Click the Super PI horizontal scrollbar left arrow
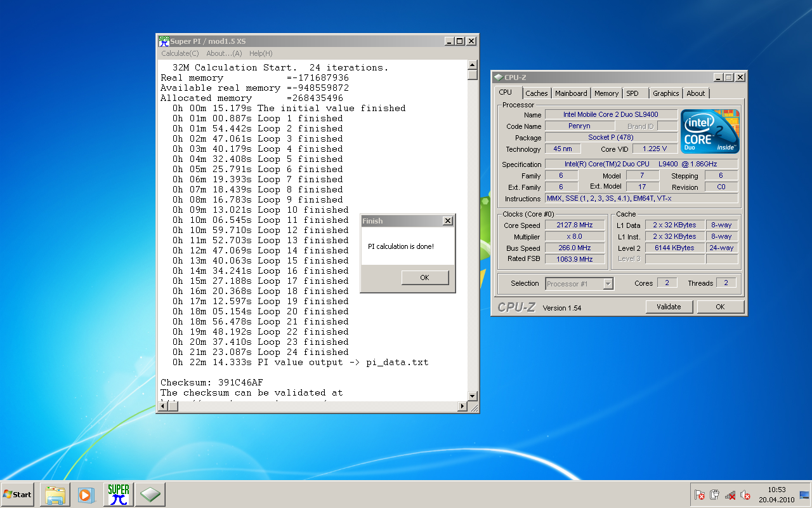Screen dimensions: 812x508 tap(162, 406)
